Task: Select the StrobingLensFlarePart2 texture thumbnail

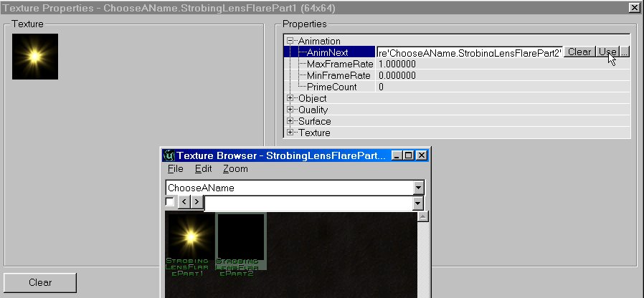Action: click(241, 236)
